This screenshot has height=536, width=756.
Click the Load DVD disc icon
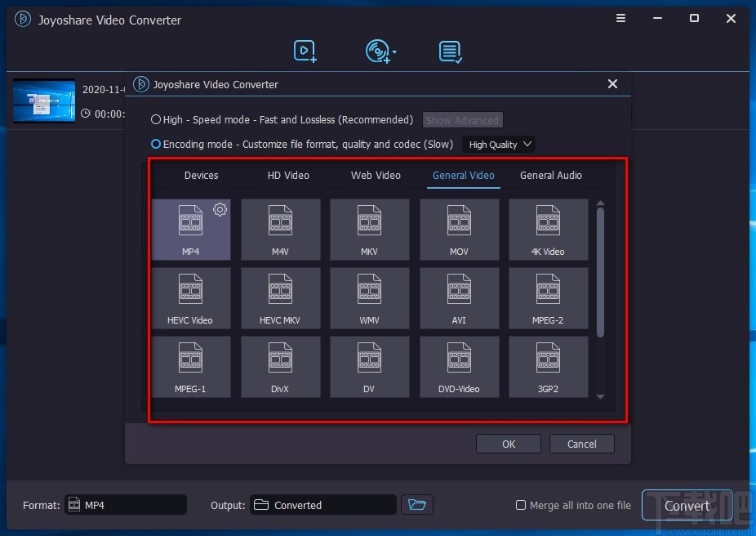(377, 51)
